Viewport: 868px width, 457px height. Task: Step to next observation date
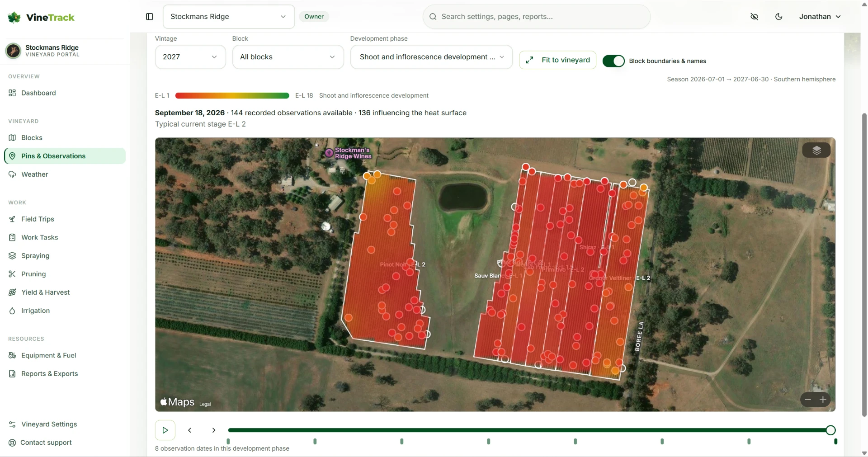point(214,430)
